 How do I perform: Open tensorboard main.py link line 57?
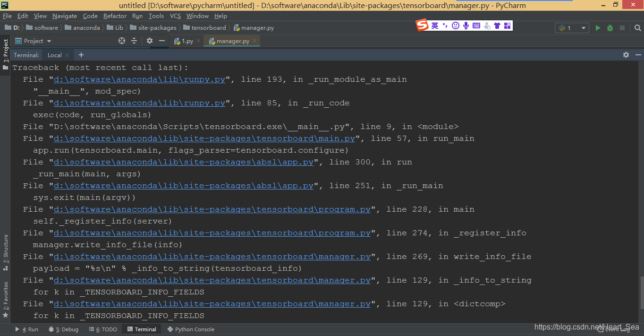pyautogui.click(x=204, y=138)
